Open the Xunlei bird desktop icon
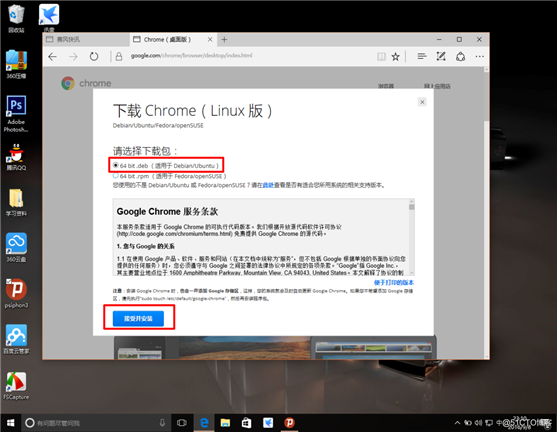The width and height of the screenshot is (557, 432). (x=49, y=17)
